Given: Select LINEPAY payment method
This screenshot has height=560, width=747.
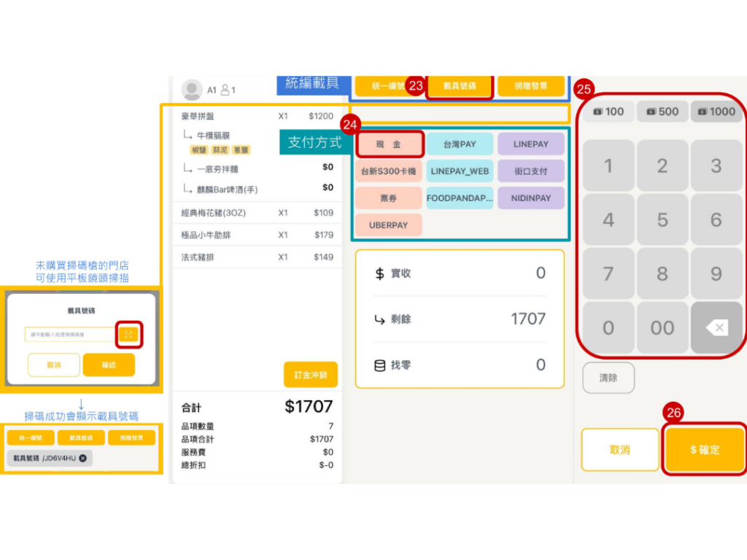Looking at the screenshot, I should [530, 144].
